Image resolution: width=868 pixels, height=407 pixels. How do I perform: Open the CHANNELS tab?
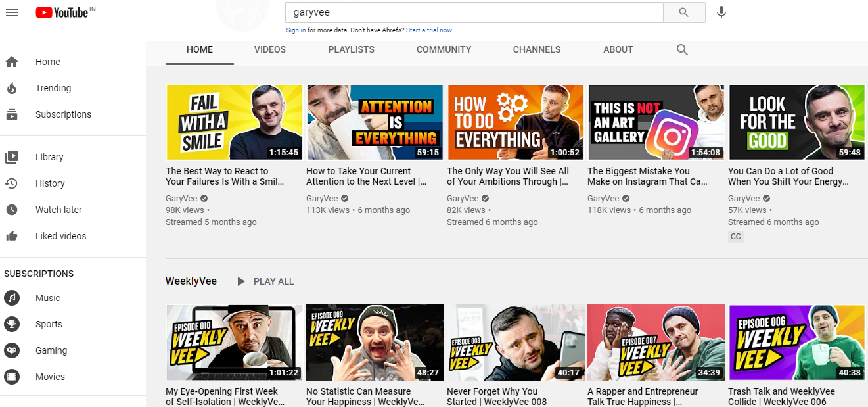[x=537, y=49]
